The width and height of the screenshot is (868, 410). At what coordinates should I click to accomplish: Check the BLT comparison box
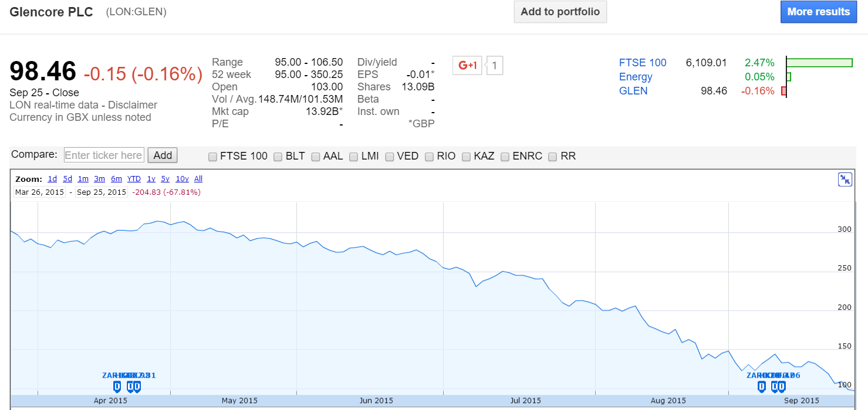(x=279, y=157)
